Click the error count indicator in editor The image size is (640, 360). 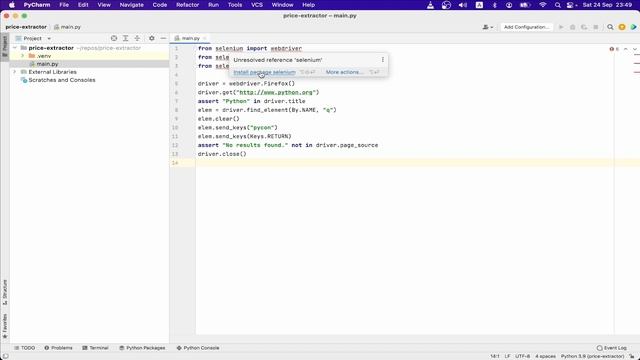(614, 49)
